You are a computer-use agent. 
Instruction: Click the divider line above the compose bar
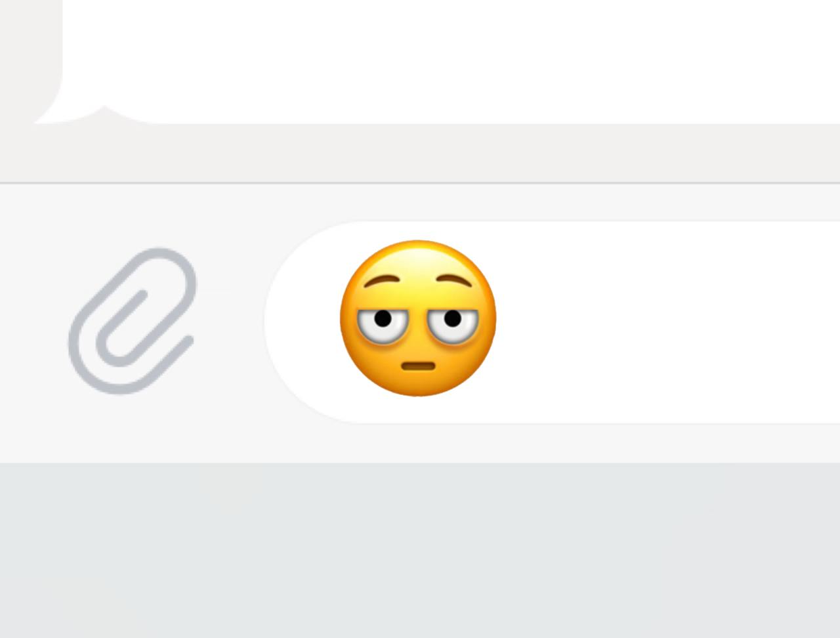[x=420, y=183]
